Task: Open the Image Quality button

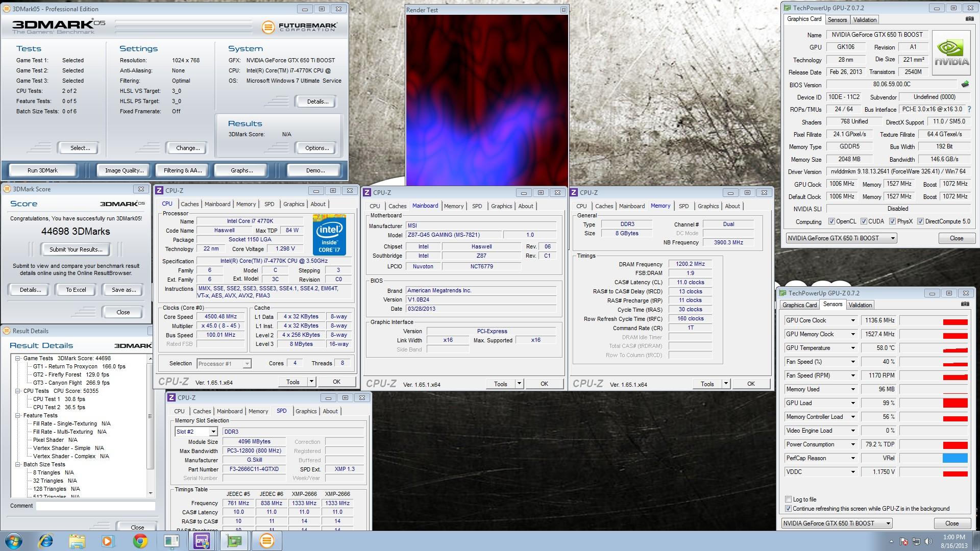Action: (x=124, y=170)
